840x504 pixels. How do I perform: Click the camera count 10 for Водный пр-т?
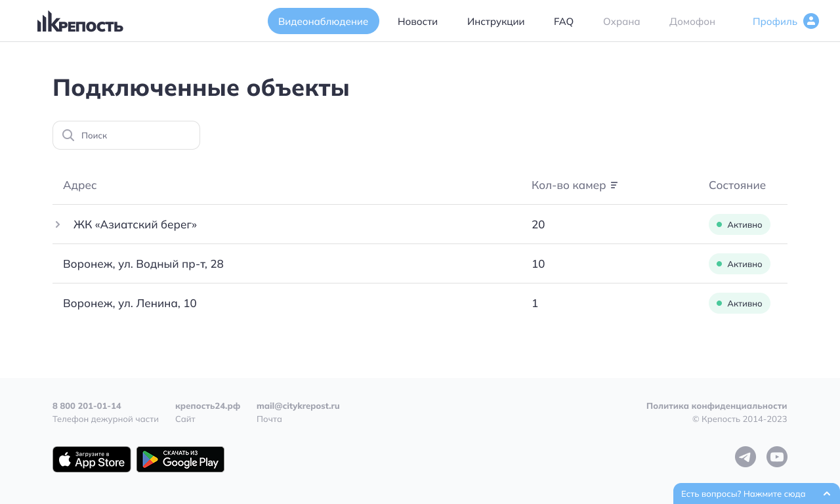tap(538, 264)
